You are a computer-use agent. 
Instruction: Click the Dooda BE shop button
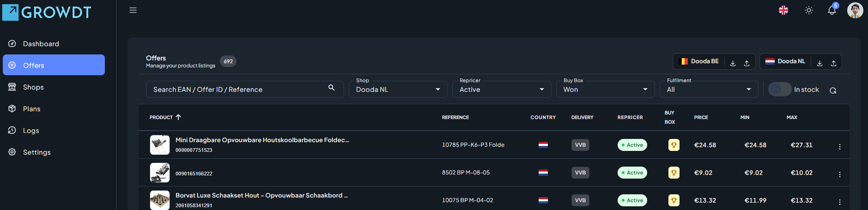click(699, 61)
